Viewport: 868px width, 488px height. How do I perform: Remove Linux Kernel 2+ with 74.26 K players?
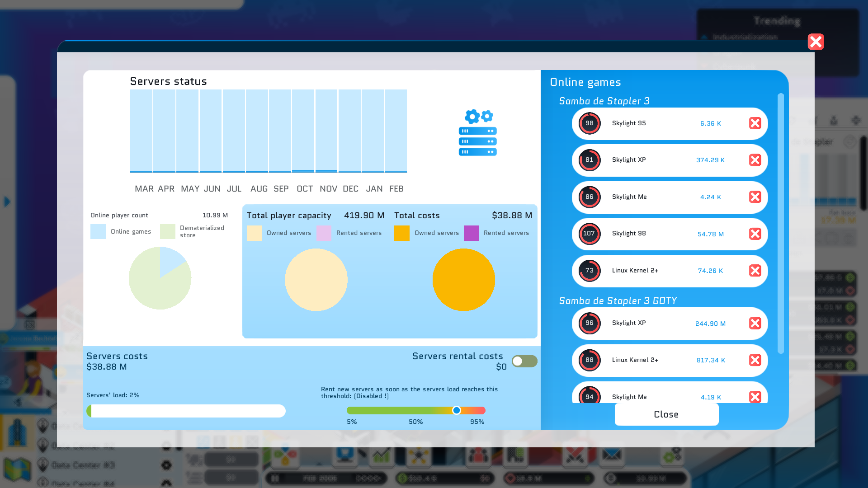(755, 271)
